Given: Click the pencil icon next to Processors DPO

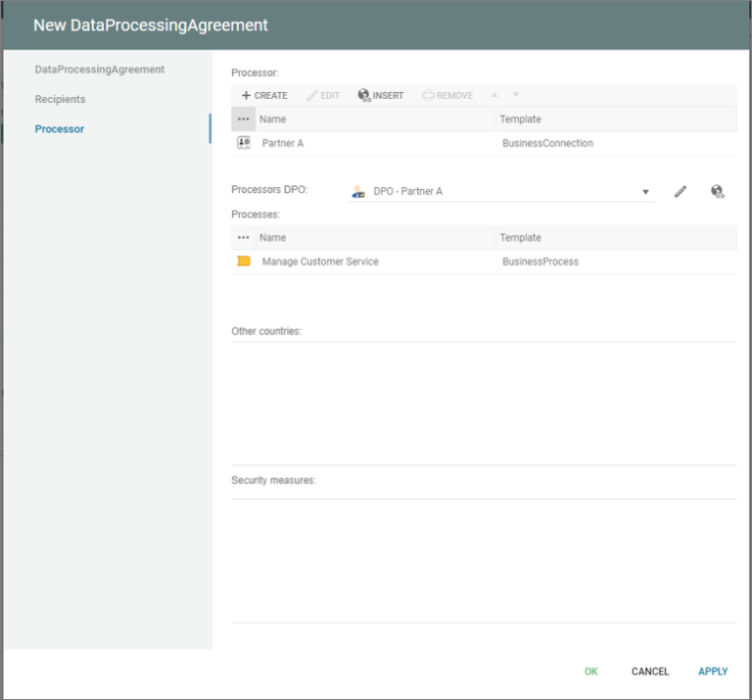Looking at the screenshot, I should coord(681,192).
